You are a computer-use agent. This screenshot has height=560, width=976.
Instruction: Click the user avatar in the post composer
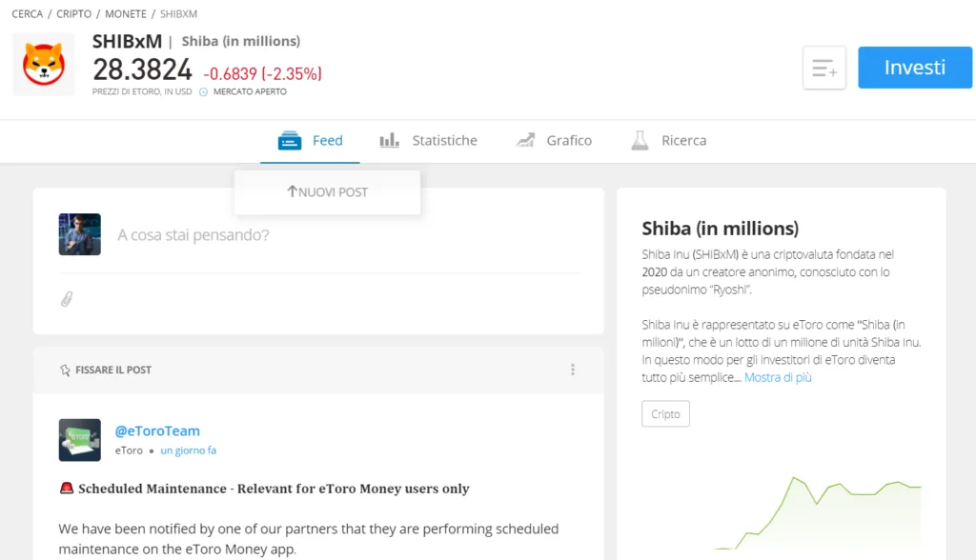click(x=80, y=234)
